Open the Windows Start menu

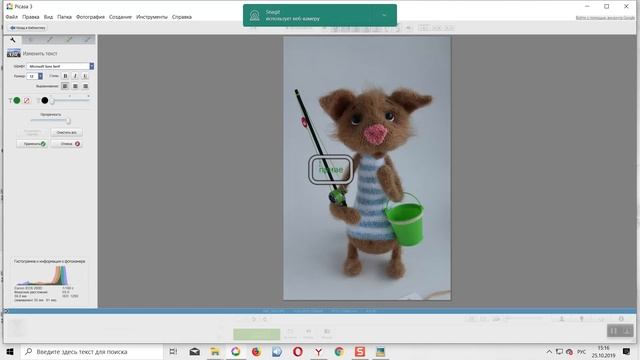click(10, 351)
